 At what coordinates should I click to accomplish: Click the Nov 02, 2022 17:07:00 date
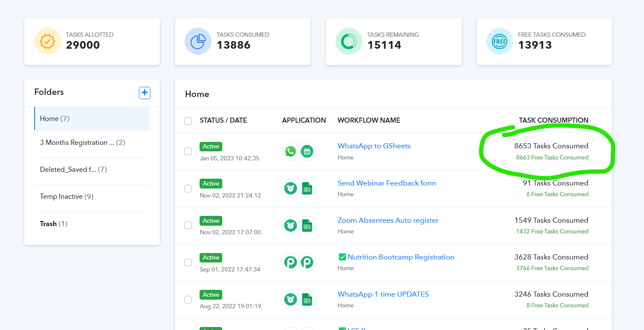[230, 232]
